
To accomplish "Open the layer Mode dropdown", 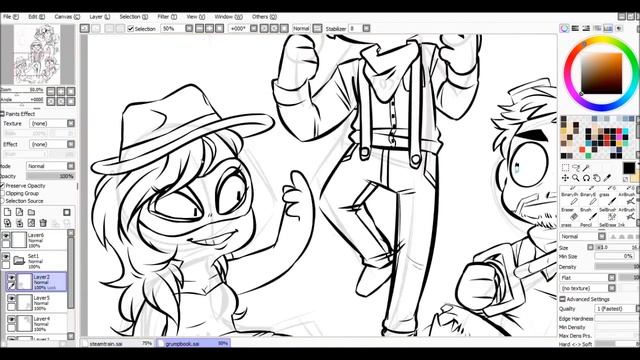I will (51, 166).
